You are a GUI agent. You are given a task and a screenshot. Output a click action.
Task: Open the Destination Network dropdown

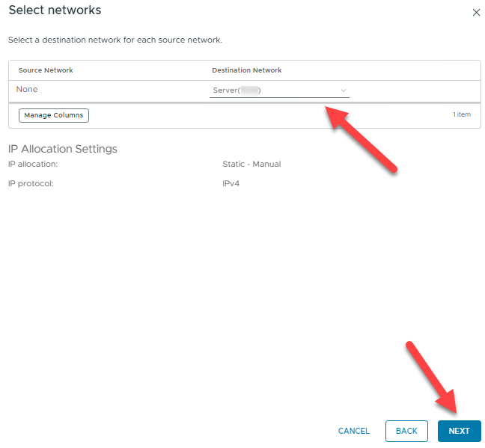[279, 90]
